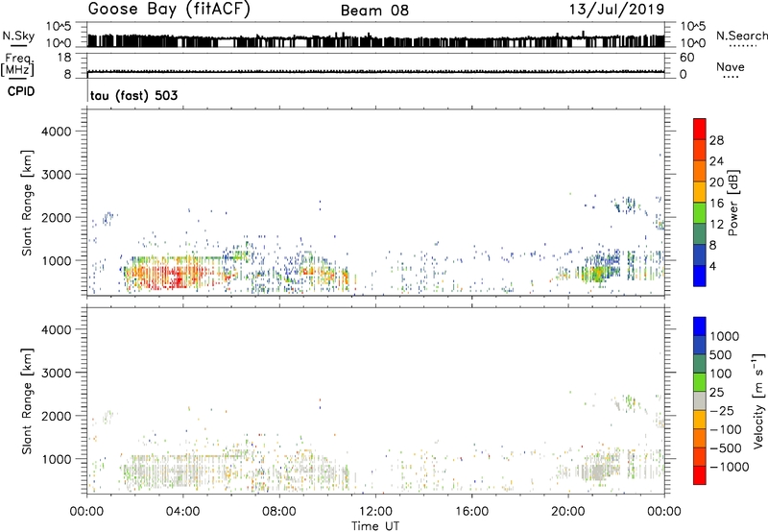Image resolution: width=768 pixels, height=532 pixels.
Task: Select the 'N.Search' legend label
Action: tap(741, 36)
